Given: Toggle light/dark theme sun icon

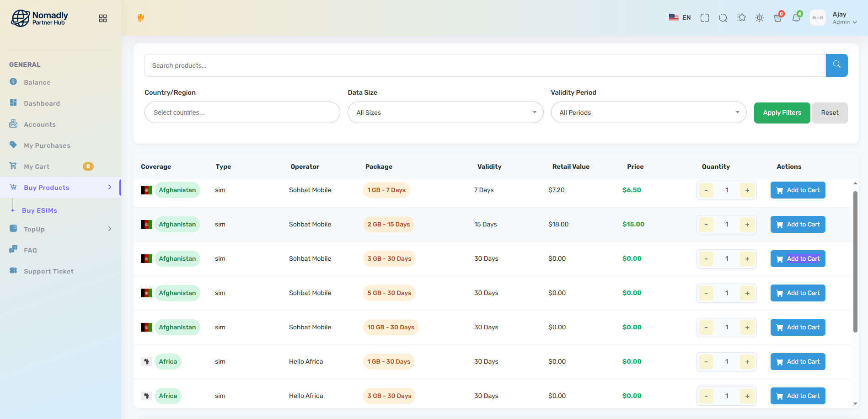Looking at the screenshot, I should click(760, 18).
